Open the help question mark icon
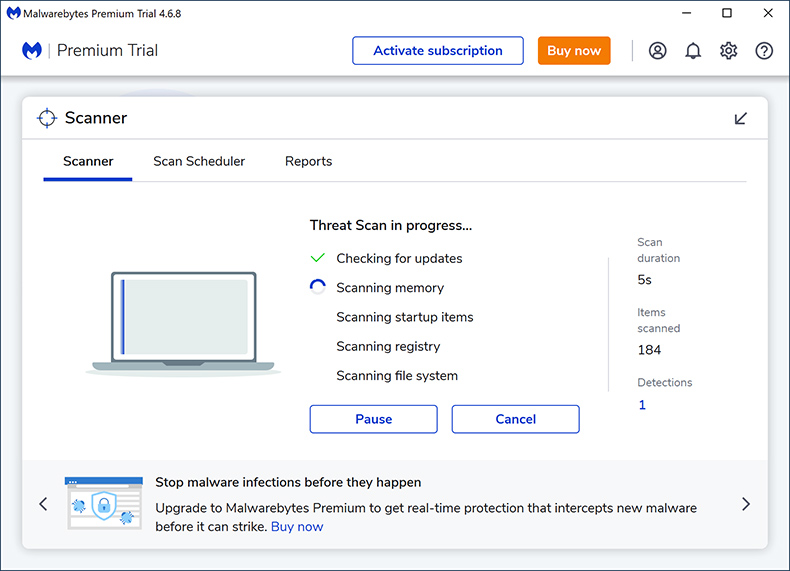Viewport: 790px width, 571px height. tap(764, 51)
